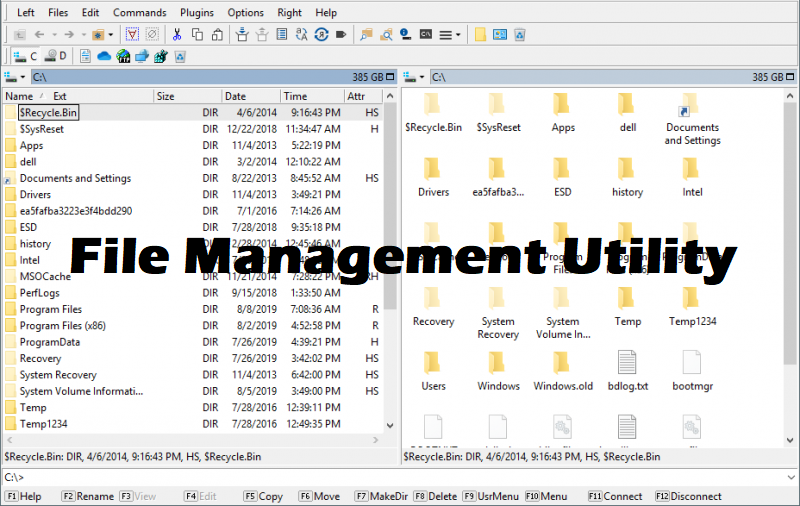Select Windows.old folder in right panel

tap(563, 371)
